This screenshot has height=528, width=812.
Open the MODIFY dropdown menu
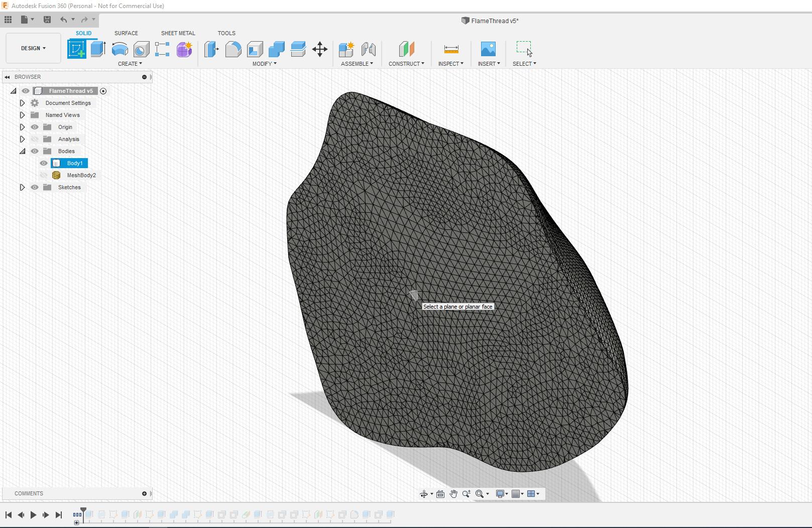[x=264, y=64]
